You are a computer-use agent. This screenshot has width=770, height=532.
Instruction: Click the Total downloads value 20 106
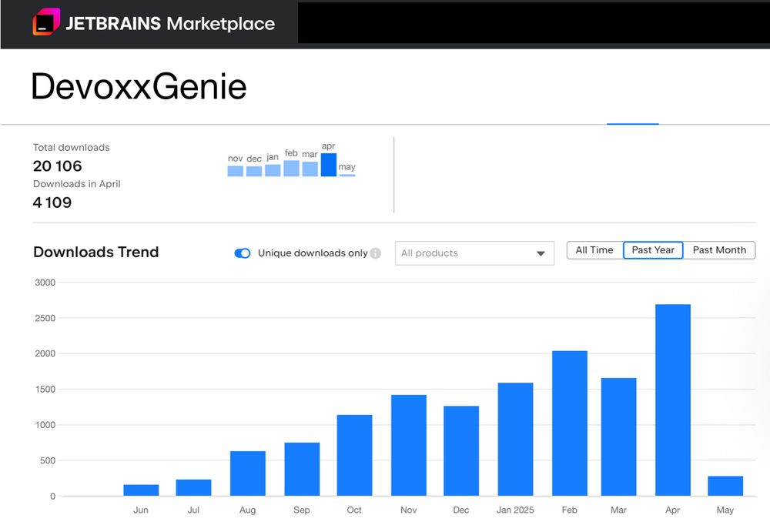point(58,166)
